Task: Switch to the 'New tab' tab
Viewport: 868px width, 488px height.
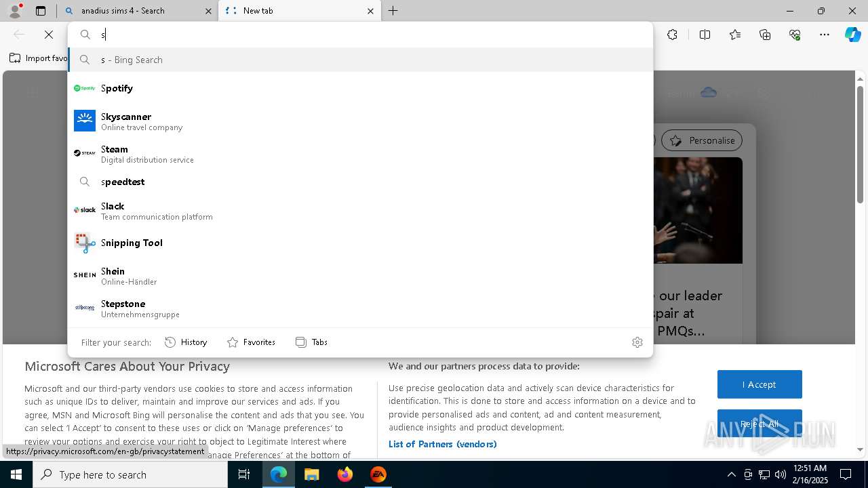Action: point(299,11)
